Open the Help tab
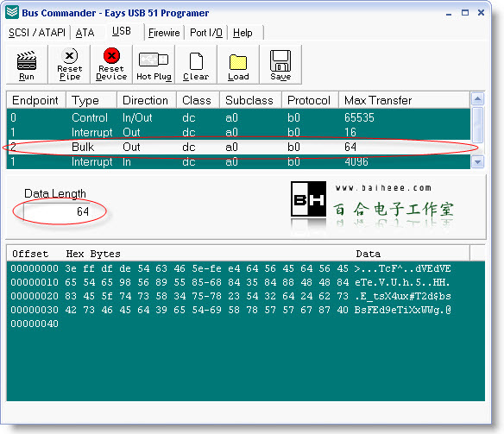This screenshot has width=504, height=434. 243,33
